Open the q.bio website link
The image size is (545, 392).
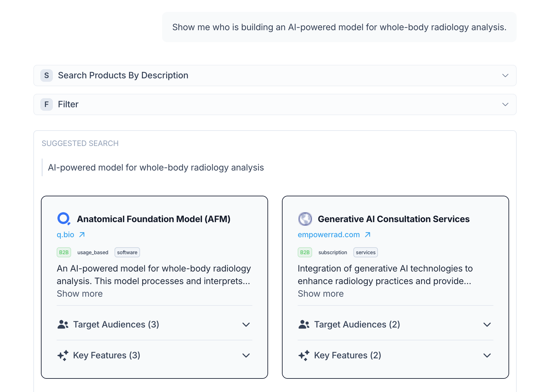[65, 235]
